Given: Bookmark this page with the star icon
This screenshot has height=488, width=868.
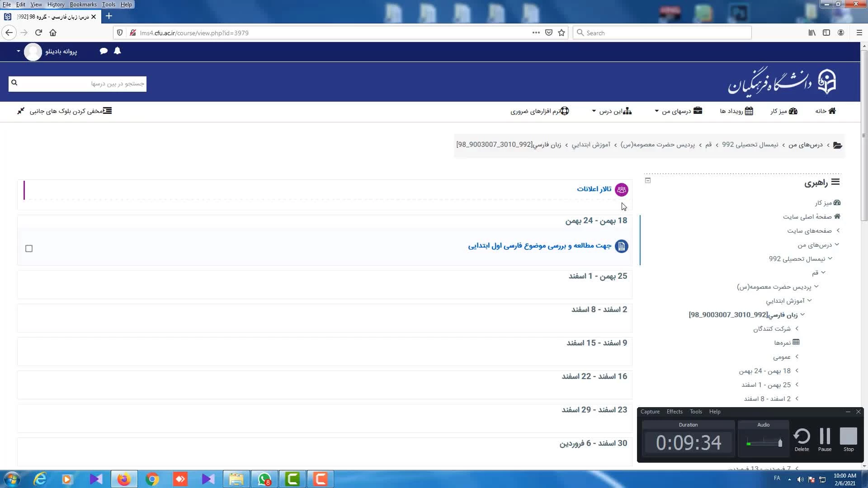Looking at the screenshot, I should tap(561, 33).
